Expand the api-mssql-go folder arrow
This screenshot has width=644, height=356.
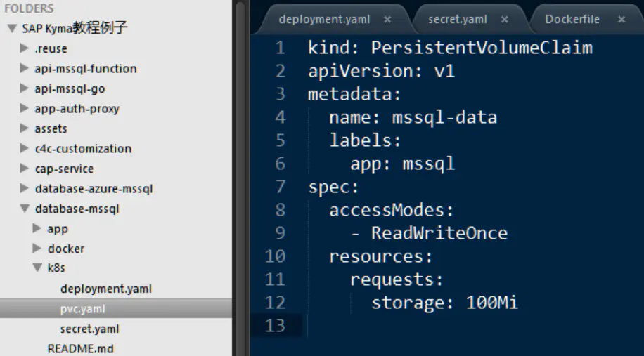coord(24,88)
